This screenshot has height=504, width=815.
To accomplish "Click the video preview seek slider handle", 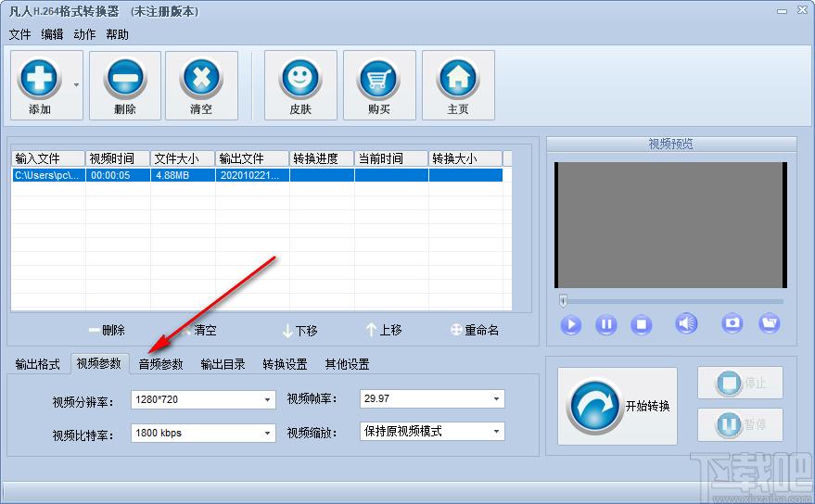I will coord(563,301).
